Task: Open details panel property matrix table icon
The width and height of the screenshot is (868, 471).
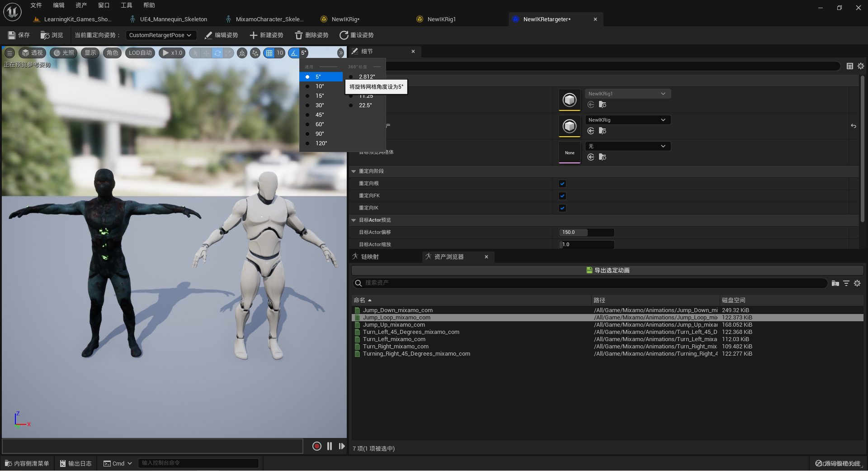Action: click(x=850, y=66)
